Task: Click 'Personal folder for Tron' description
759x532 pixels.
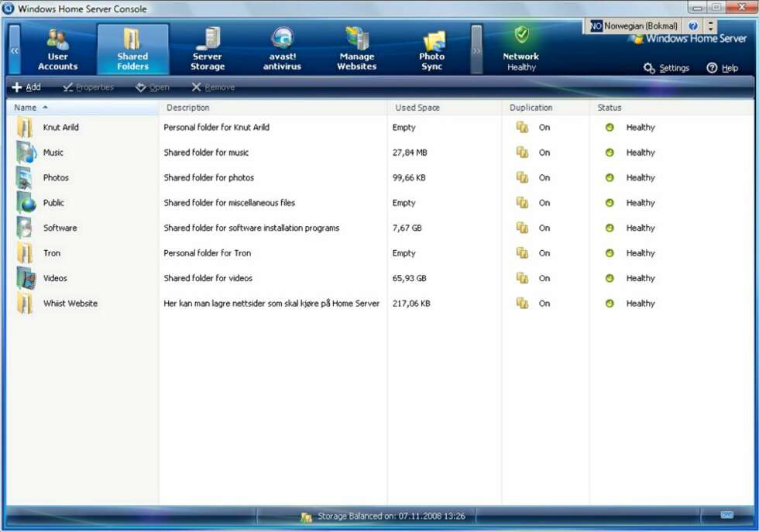Action: [x=208, y=253]
